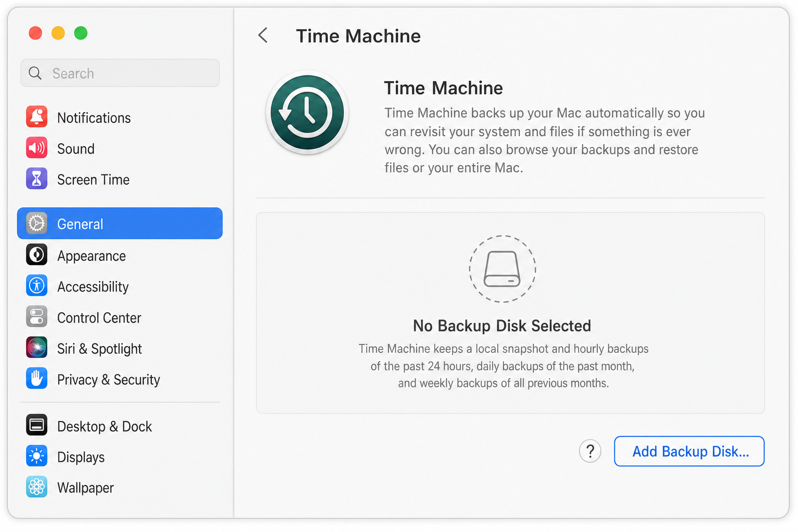Image resolution: width=798 pixels, height=532 pixels.
Task: Click the Accessibility icon in sidebar
Action: [x=36, y=286]
